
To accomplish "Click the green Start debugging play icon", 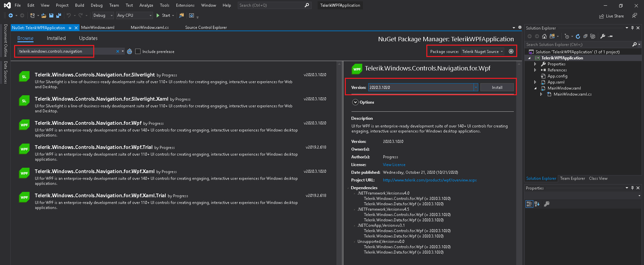I will tap(158, 15).
